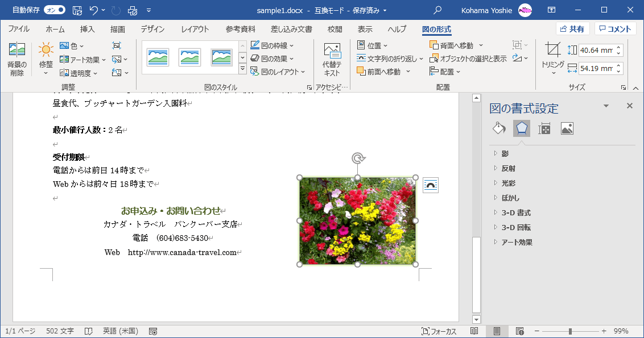The width and height of the screenshot is (644, 338).
Task: Open Wrap Text (文字列の折り返し) dropdown
Action: [x=390, y=59]
